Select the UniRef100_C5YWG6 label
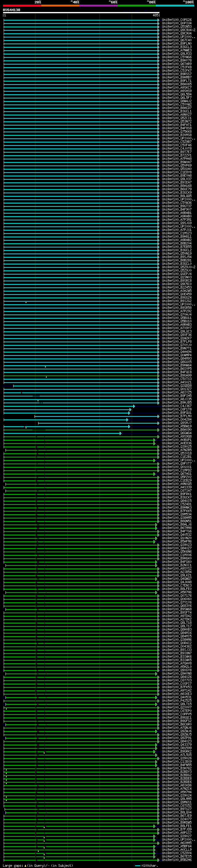The image size is (197, 868). [x=176, y=57]
